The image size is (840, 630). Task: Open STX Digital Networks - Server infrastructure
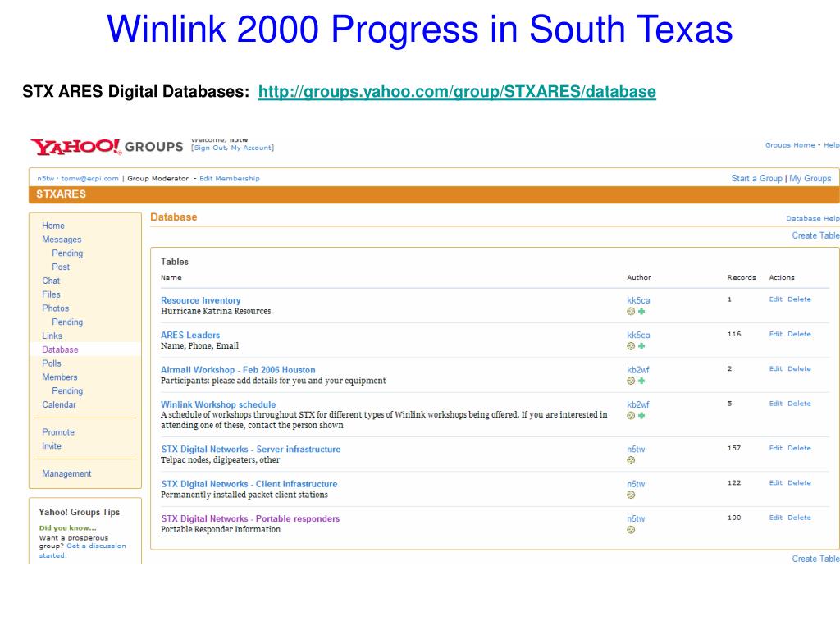251,450
